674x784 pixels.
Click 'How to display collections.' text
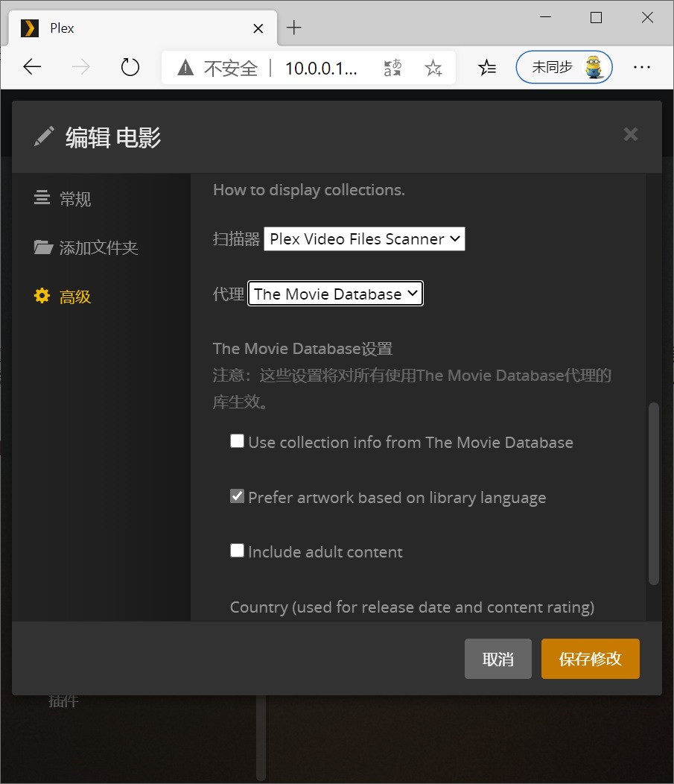pyautogui.click(x=309, y=190)
